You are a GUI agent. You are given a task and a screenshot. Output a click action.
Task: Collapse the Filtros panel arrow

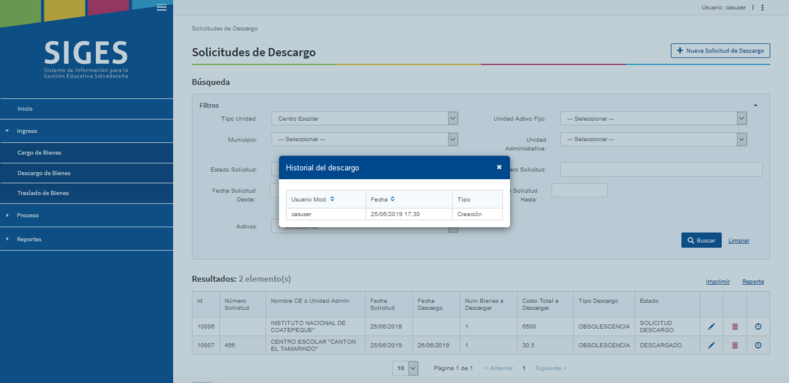755,105
